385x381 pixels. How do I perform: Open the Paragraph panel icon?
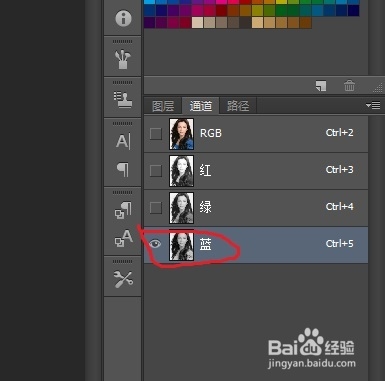tap(123, 169)
